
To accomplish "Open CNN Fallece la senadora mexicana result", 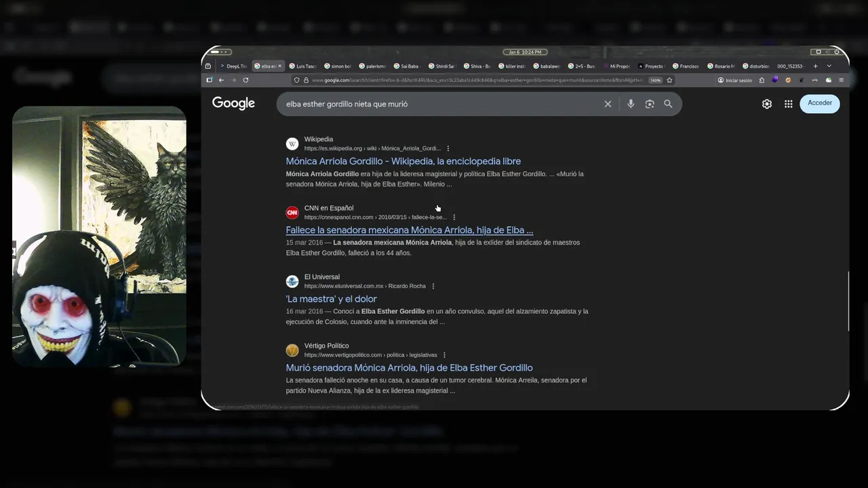I will pos(410,230).
